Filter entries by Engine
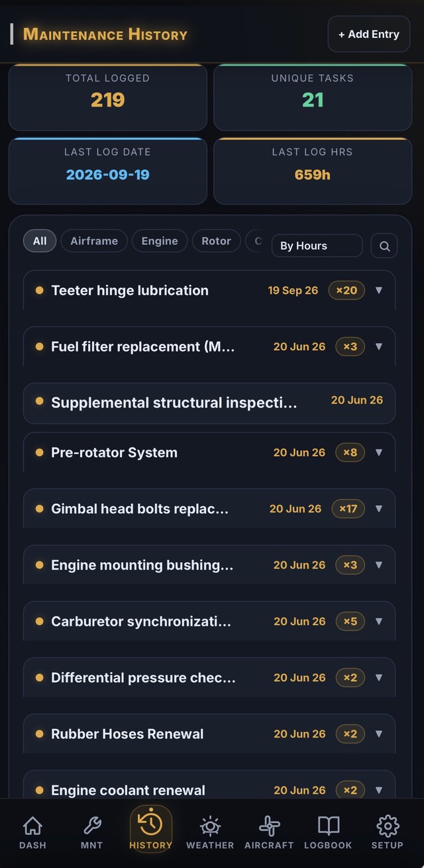Screen dimensions: 424x868 pos(160,241)
